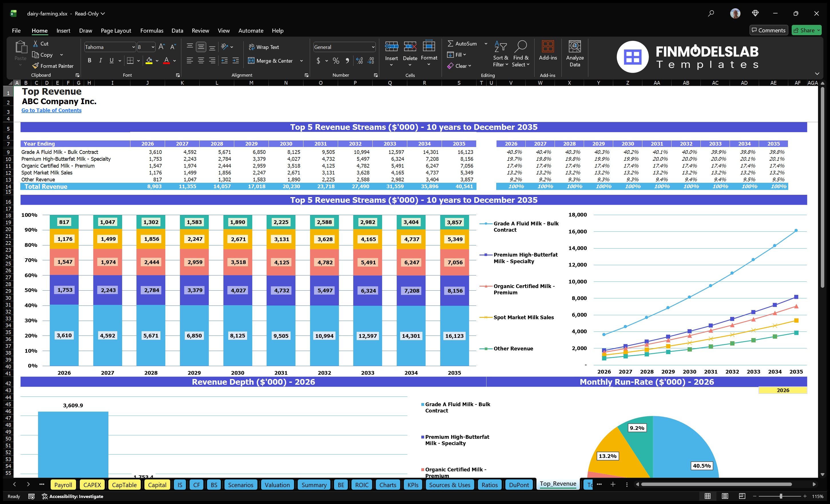Enable Wrap Text

pos(264,47)
